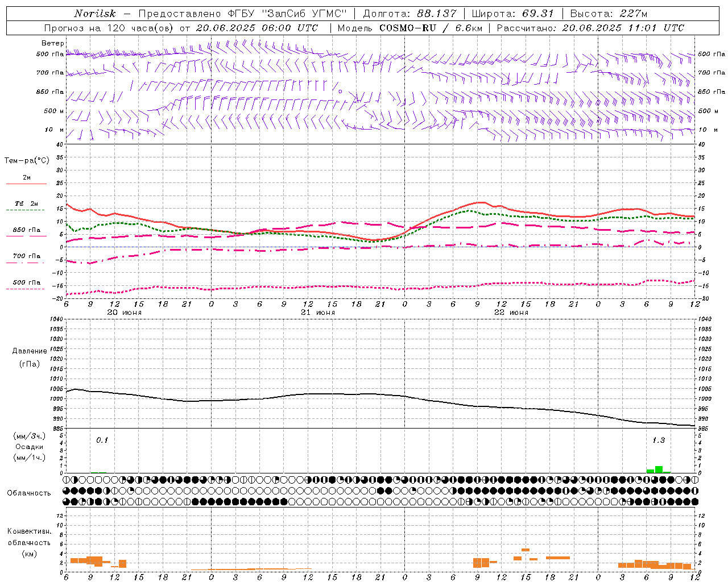This screenshot has height=582, width=728.
Task: Click the "Облачность" cloud cover row label
Action: tap(29, 493)
